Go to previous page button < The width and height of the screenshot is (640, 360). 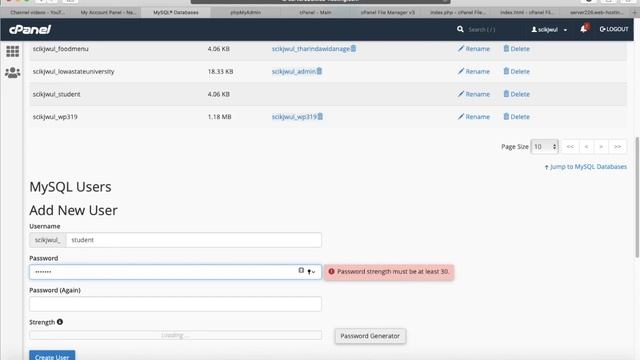586,147
